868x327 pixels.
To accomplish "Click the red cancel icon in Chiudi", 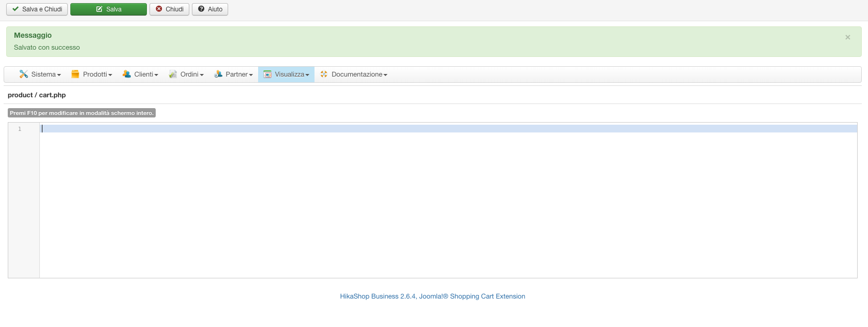I will coord(159,9).
